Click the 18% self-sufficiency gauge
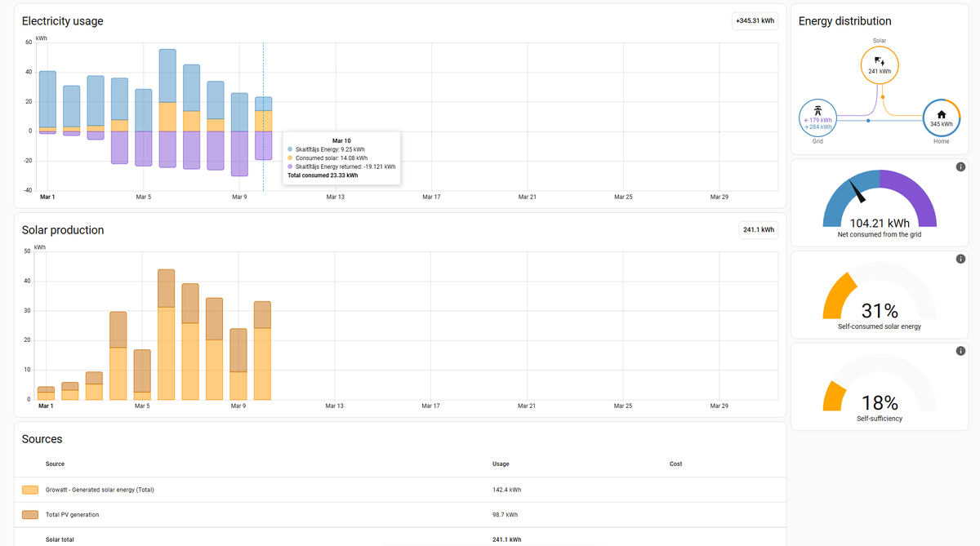 pos(880,384)
